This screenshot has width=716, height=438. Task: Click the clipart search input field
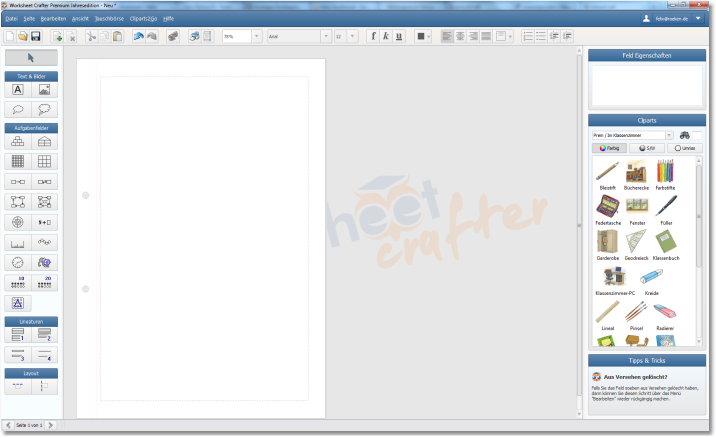(697, 135)
